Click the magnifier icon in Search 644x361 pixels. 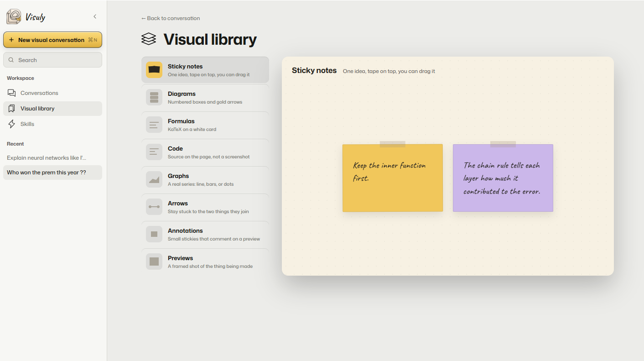11,60
